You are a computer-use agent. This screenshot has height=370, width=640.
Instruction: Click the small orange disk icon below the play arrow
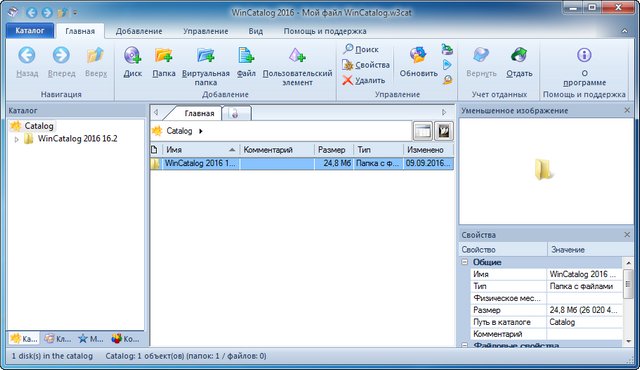tap(447, 80)
